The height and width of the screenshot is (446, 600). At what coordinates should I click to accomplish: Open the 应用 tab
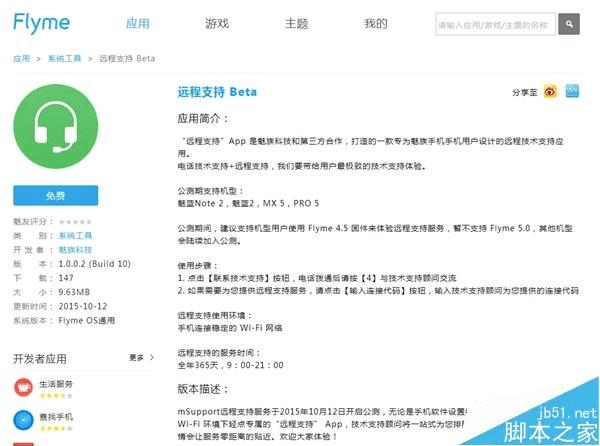(138, 24)
